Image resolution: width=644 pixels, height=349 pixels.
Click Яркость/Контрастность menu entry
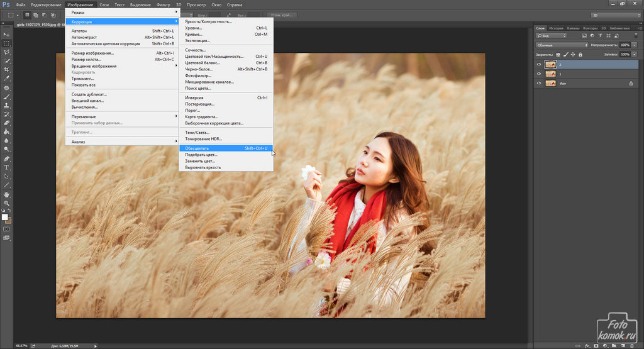tap(208, 21)
